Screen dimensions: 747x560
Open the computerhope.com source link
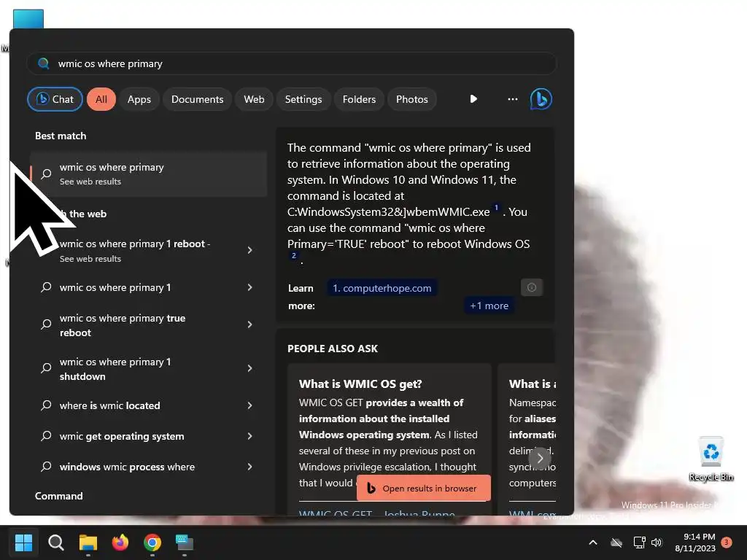click(x=382, y=287)
